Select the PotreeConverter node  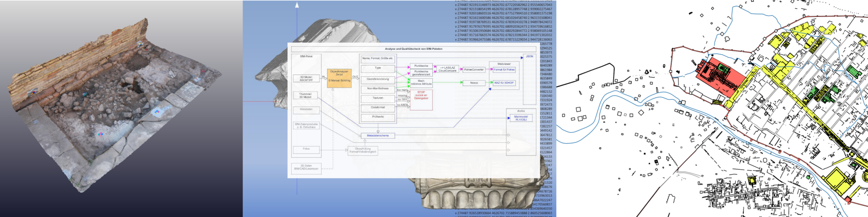473,69
